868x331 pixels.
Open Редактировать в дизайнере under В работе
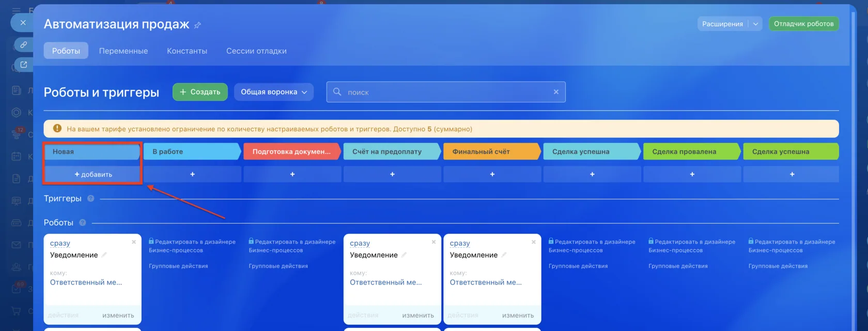[192, 246]
